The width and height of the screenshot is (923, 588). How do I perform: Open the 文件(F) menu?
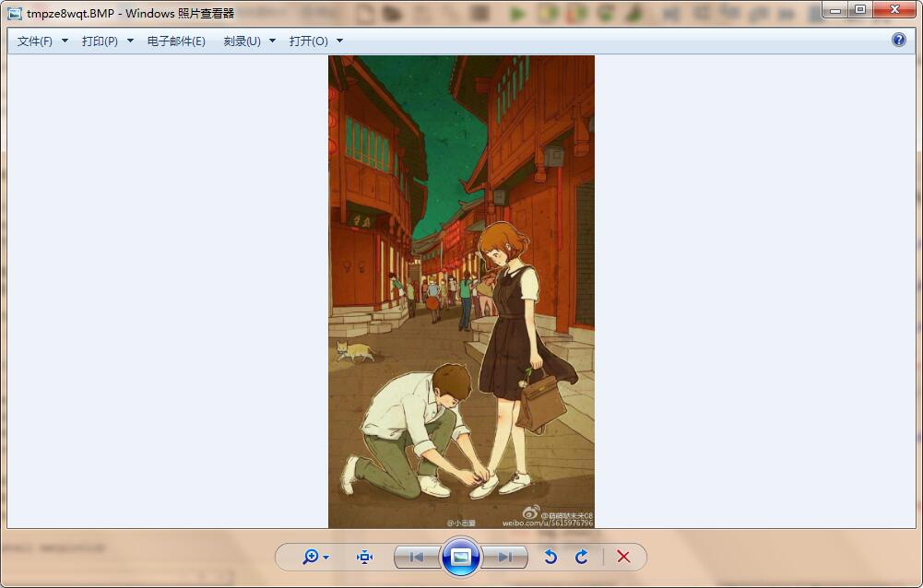pyautogui.click(x=35, y=41)
